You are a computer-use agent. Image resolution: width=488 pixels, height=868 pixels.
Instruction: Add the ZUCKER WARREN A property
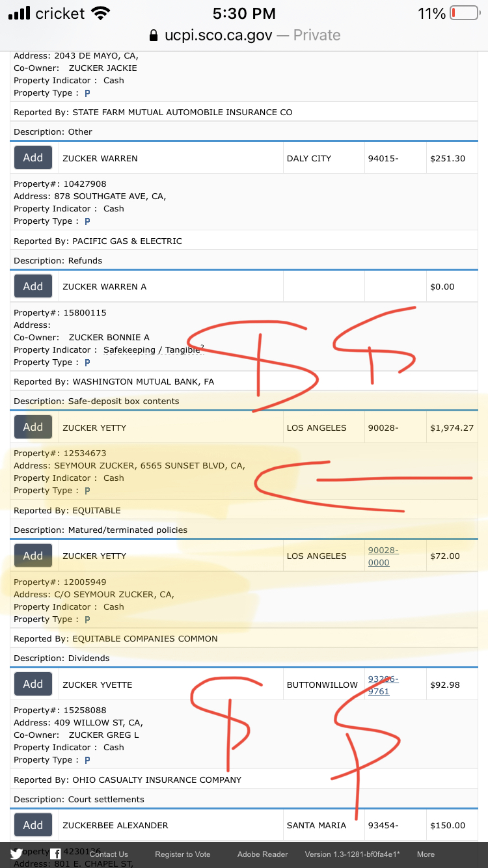click(x=33, y=286)
